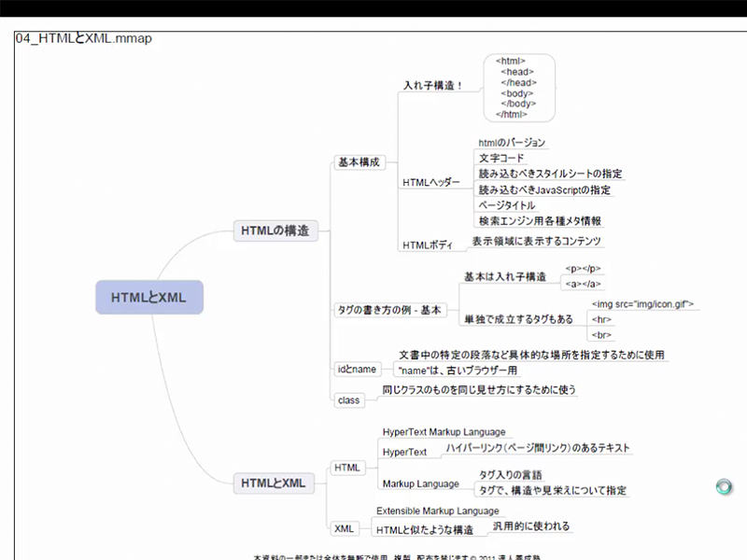Select the タグの書き方の例 - 基本 node

pos(388,309)
